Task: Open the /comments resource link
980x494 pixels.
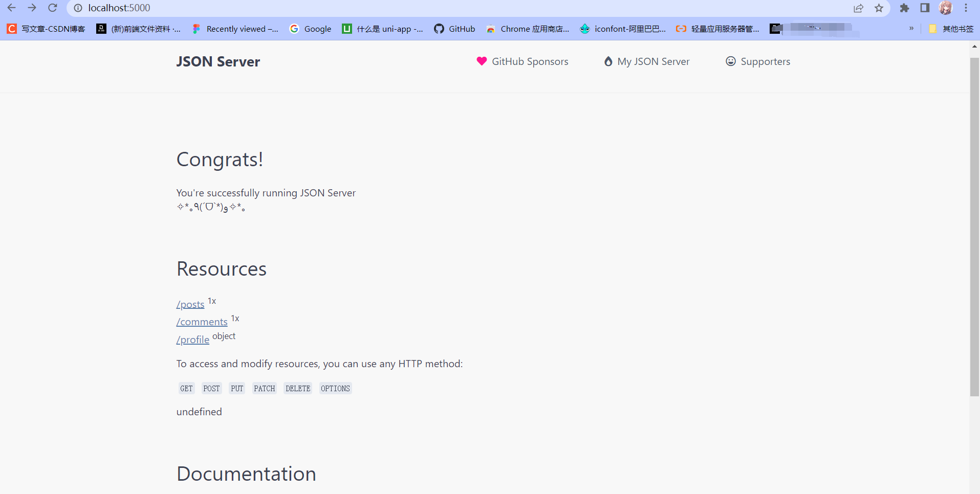Action: 202,322
